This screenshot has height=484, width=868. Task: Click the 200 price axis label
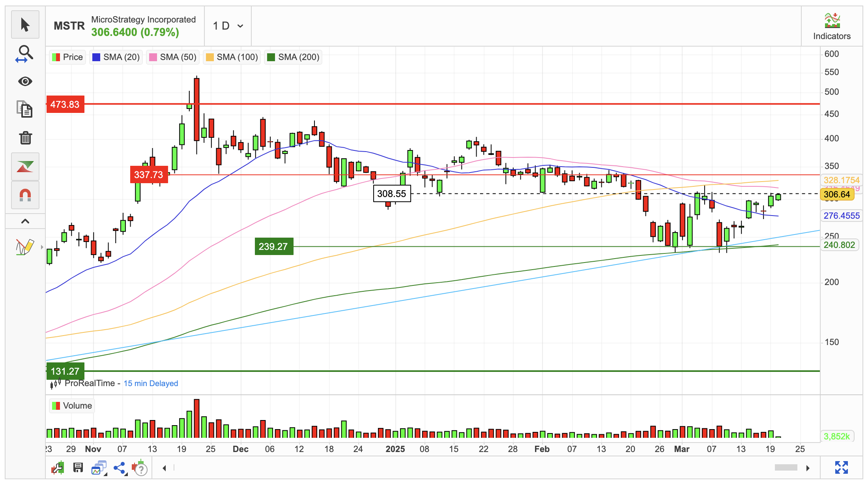[832, 282]
